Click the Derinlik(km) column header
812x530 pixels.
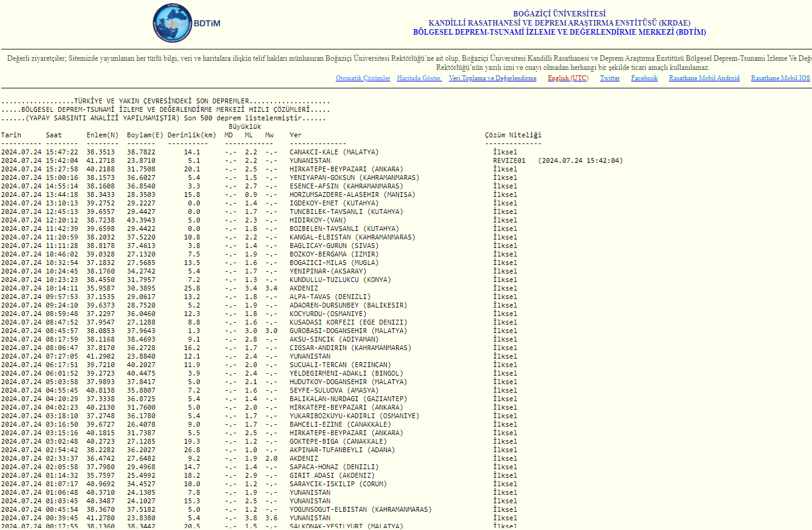tap(192, 135)
